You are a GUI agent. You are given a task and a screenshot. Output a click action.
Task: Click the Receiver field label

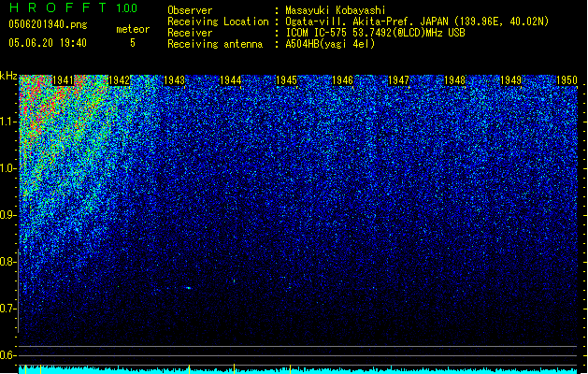point(190,33)
